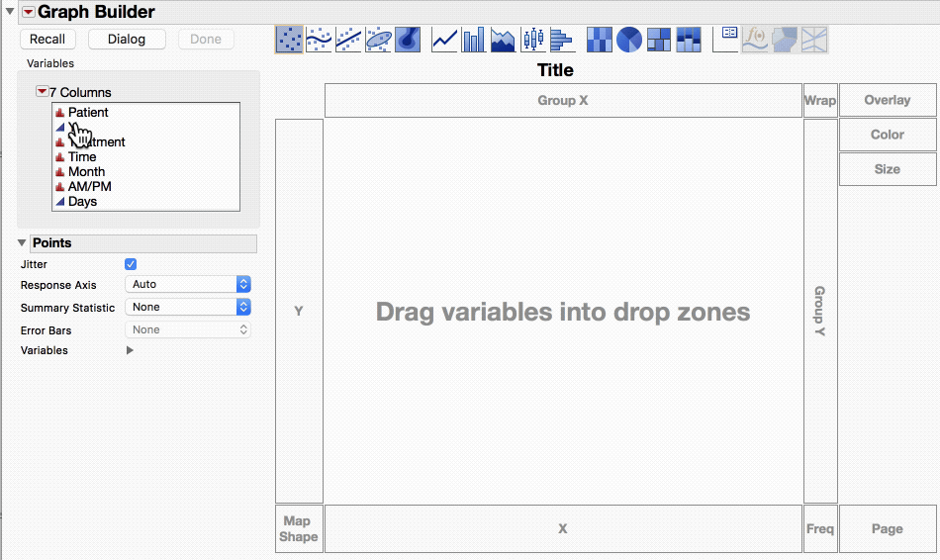Choose the Treemap icon
The height and width of the screenshot is (560, 940).
click(659, 40)
